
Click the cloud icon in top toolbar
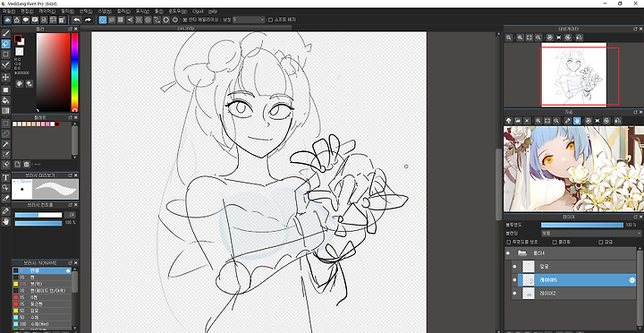(x=7, y=20)
